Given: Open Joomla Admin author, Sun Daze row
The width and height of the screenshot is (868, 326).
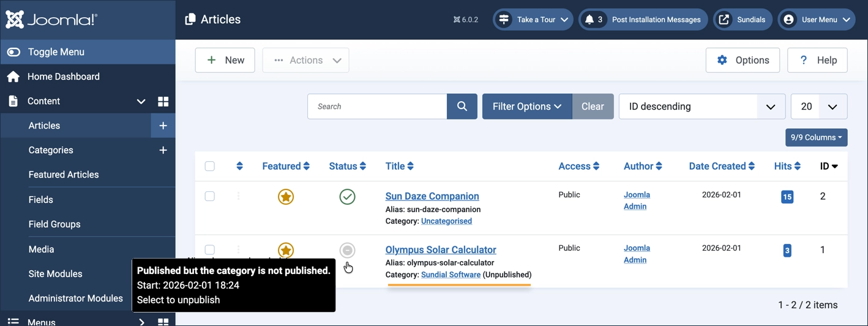Looking at the screenshot, I should (x=637, y=200).
